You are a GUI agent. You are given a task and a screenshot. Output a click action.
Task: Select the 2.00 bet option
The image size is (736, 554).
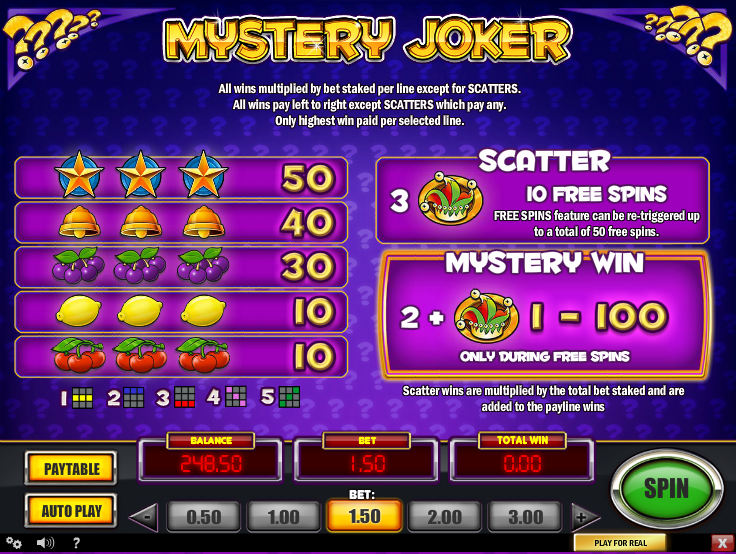pyautogui.click(x=445, y=516)
